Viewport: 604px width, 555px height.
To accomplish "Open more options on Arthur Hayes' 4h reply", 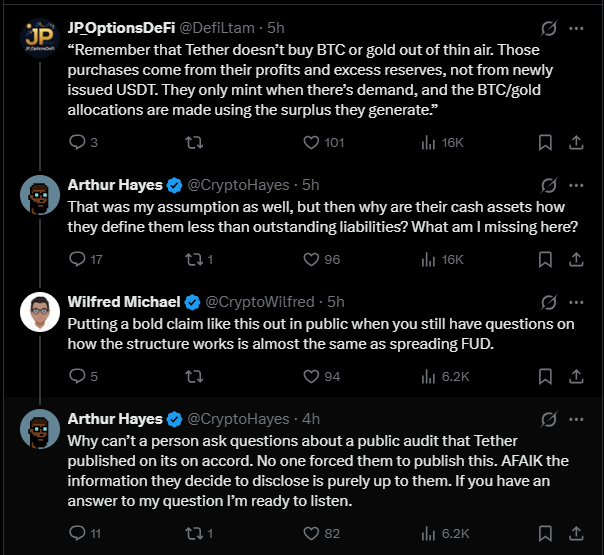I will pyautogui.click(x=576, y=418).
